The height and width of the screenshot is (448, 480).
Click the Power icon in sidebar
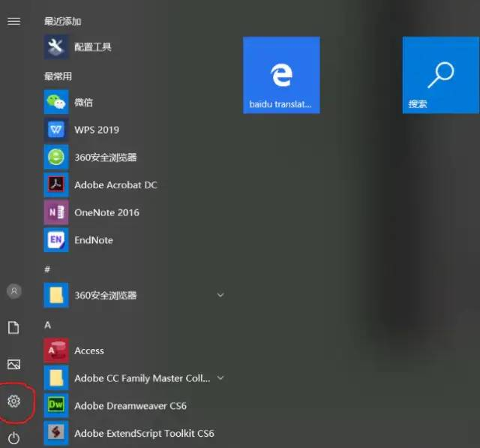pyautogui.click(x=13, y=438)
